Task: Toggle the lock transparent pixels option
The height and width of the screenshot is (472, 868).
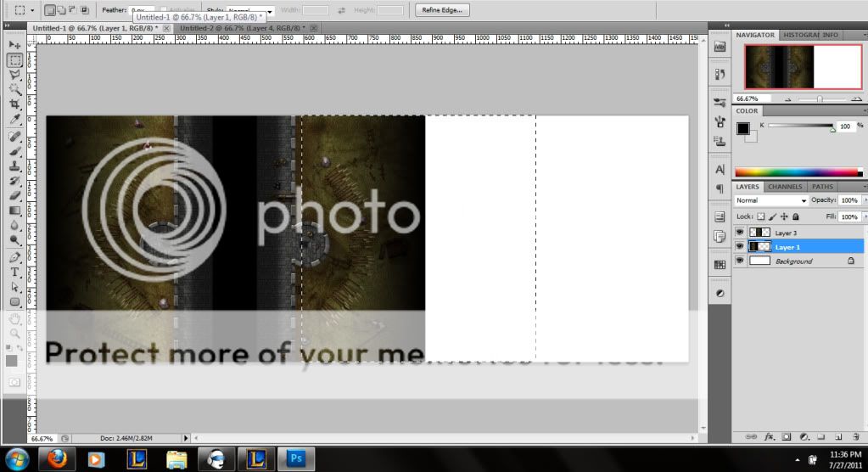Action: point(761,216)
